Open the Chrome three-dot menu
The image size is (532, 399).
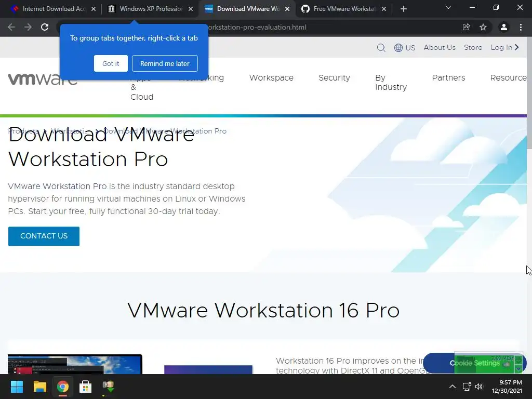[x=521, y=27]
